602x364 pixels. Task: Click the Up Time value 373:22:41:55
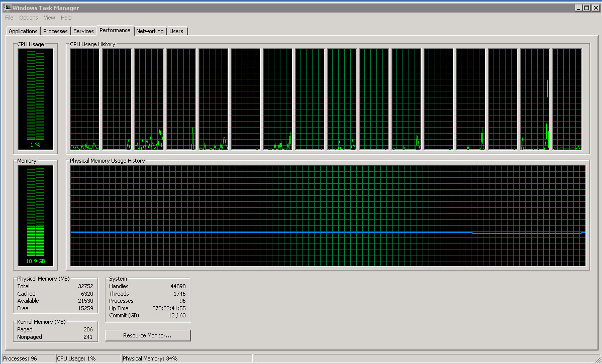pos(169,308)
